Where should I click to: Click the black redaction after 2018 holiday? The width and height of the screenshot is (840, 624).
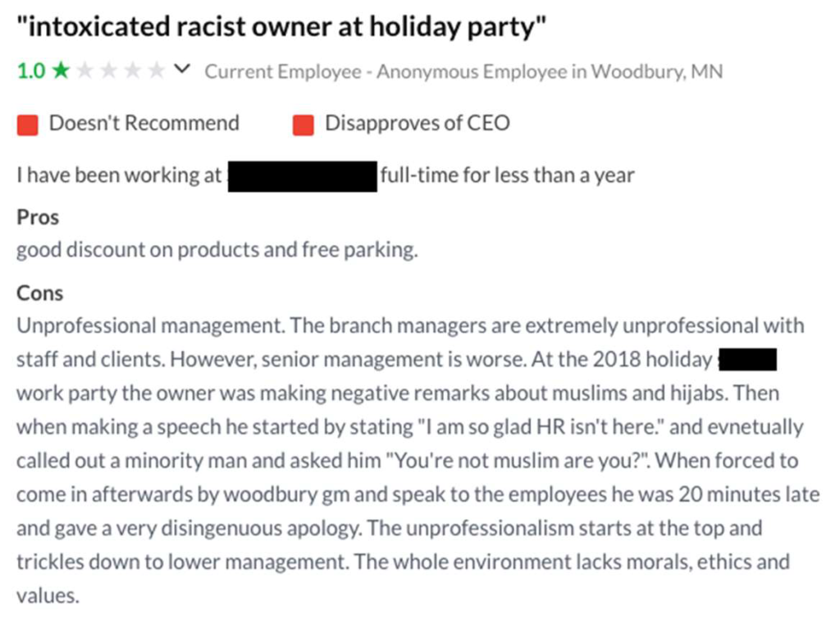click(x=748, y=359)
